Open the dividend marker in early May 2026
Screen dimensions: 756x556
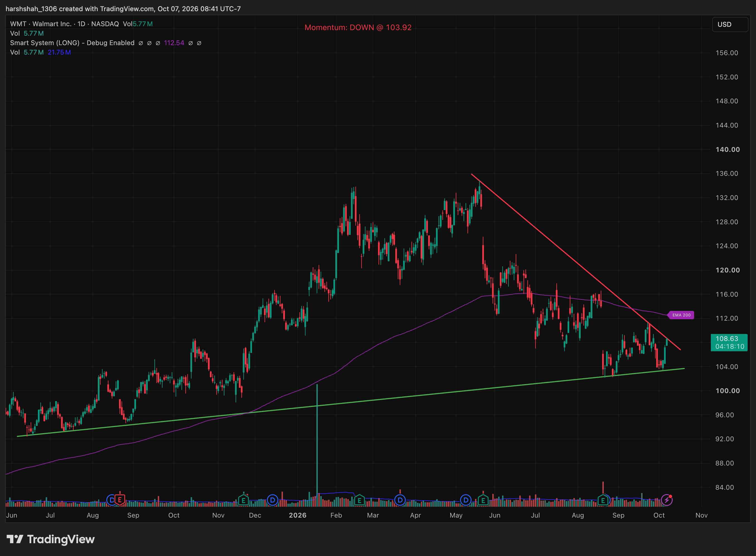point(466,500)
